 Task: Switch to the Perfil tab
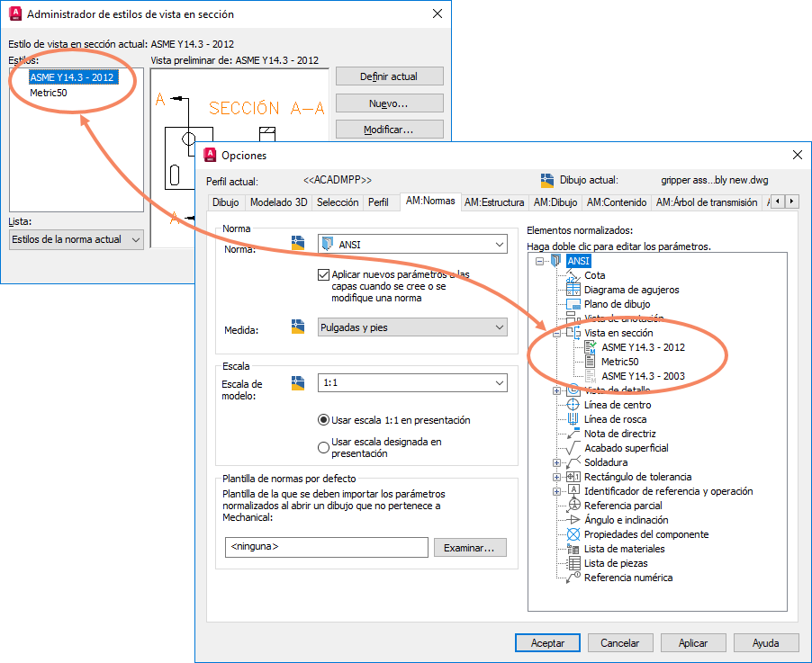point(378,202)
